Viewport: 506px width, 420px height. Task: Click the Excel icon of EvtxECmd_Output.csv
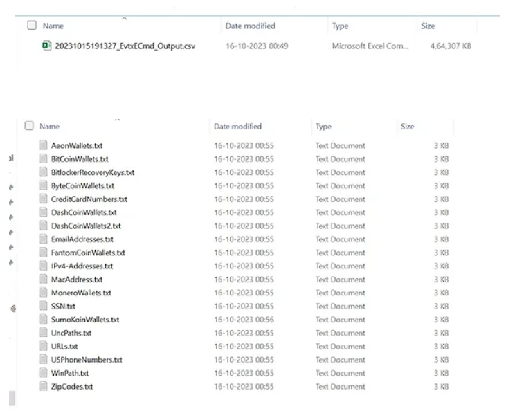[x=46, y=46]
